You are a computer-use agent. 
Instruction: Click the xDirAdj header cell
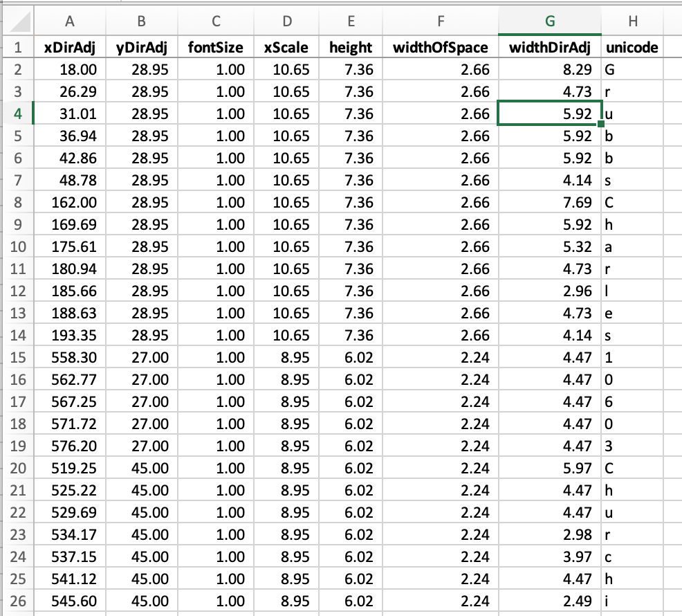69,47
